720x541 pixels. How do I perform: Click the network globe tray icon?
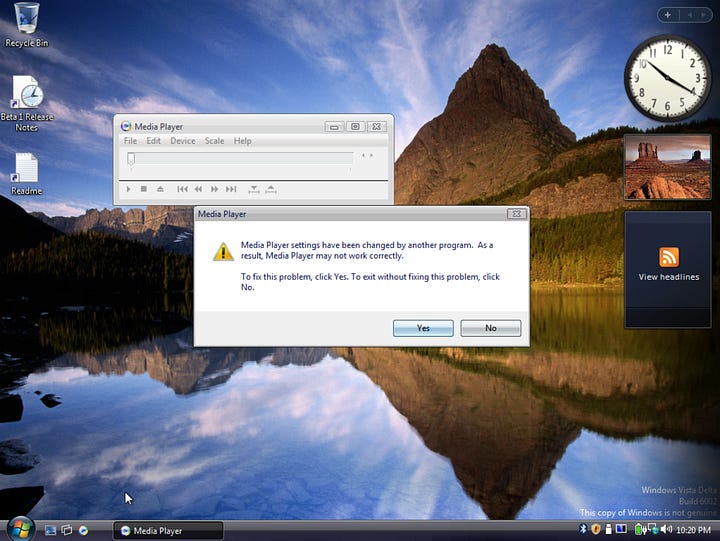[652, 530]
